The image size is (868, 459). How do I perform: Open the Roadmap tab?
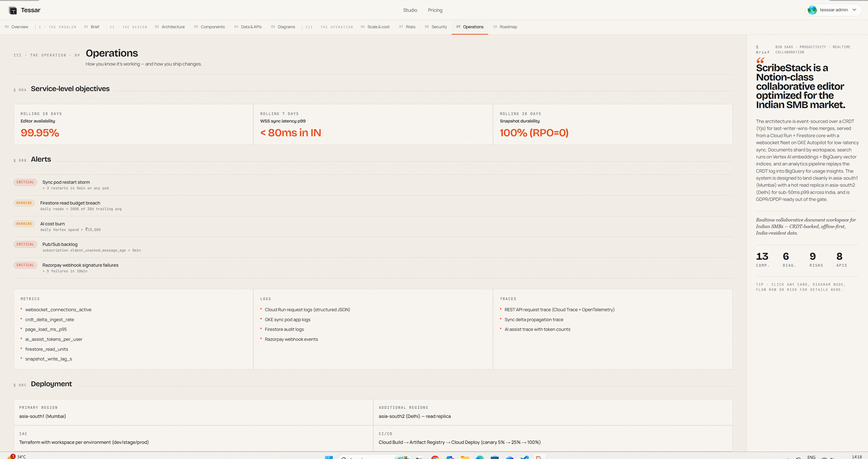click(505, 27)
